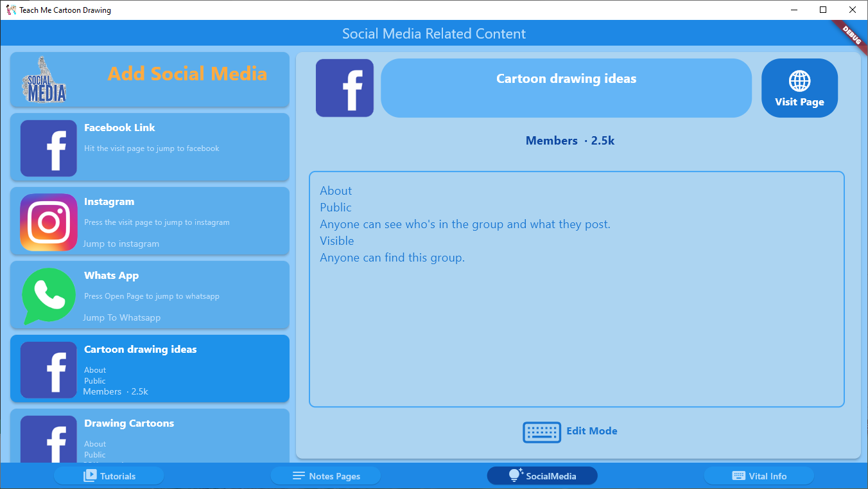Click the keyboard Edit Mode icon
This screenshot has width=868, height=489.
pyautogui.click(x=542, y=432)
